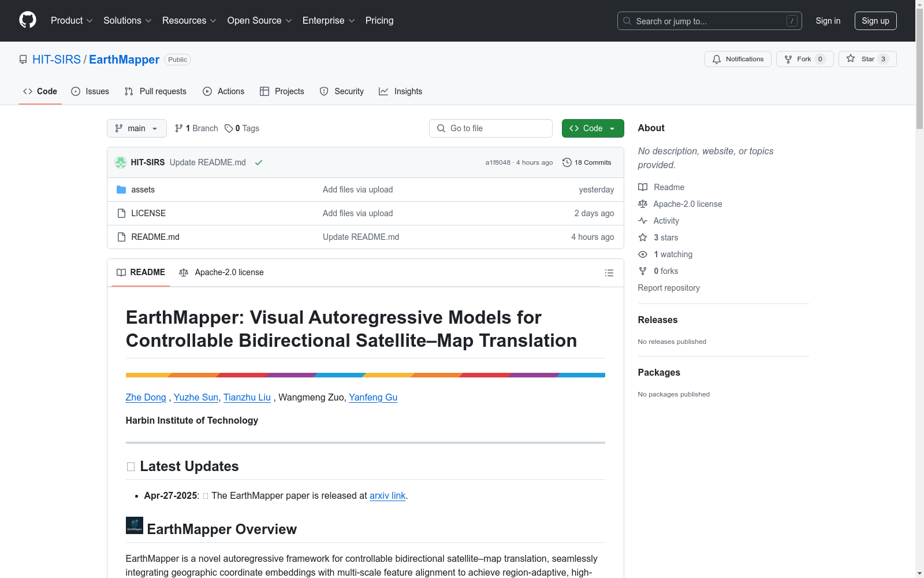Click the Search or jump to field
The height and width of the screenshot is (578, 924).
click(x=710, y=21)
